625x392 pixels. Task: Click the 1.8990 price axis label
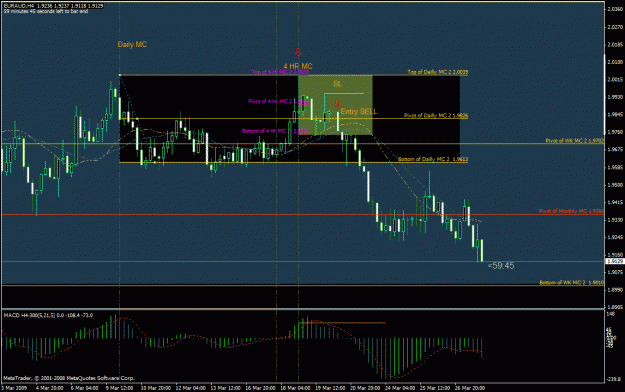click(615, 290)
